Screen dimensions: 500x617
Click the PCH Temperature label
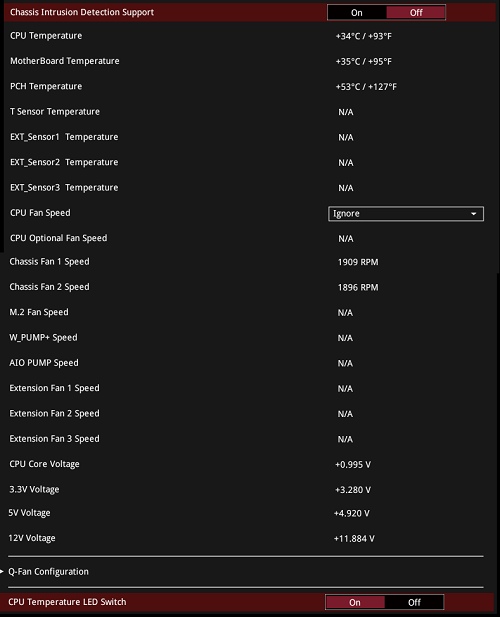pos(46,86)
